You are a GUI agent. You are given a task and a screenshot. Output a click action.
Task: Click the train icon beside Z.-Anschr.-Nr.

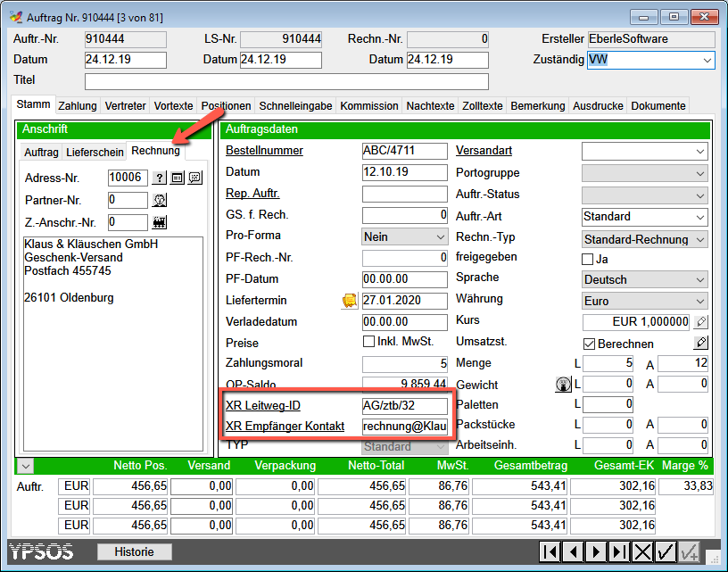pos(161,222)
